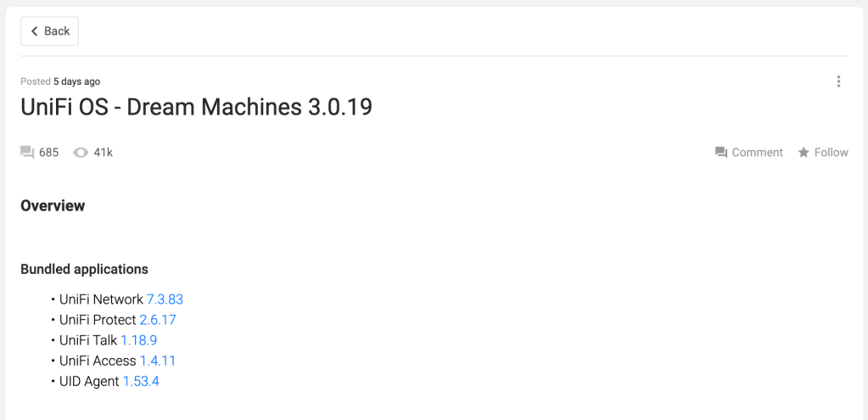This screenshot has width=868, height=420.
Task: Click the Overview heading
Action: click(x=53, y=205)
